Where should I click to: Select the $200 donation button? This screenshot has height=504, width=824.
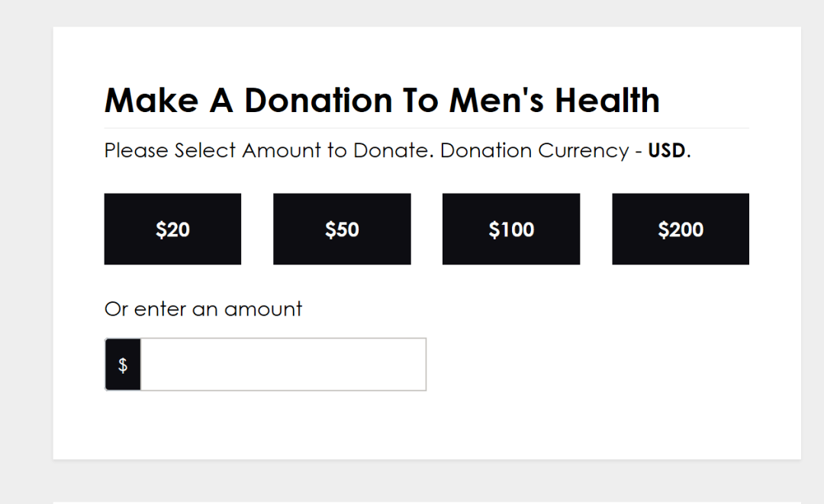[681, 230]
